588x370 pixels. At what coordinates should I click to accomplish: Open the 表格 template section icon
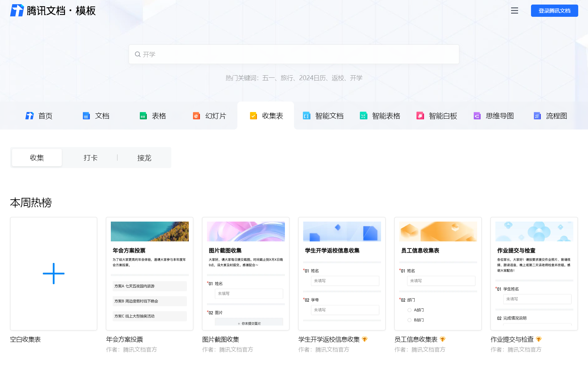click(x=143, y=116)
